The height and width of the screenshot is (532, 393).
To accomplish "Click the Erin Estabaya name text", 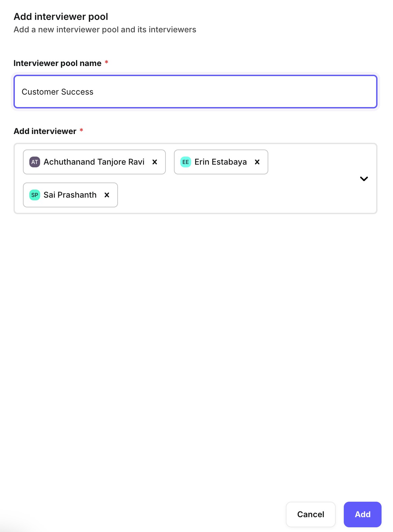I will pos(220,162).
